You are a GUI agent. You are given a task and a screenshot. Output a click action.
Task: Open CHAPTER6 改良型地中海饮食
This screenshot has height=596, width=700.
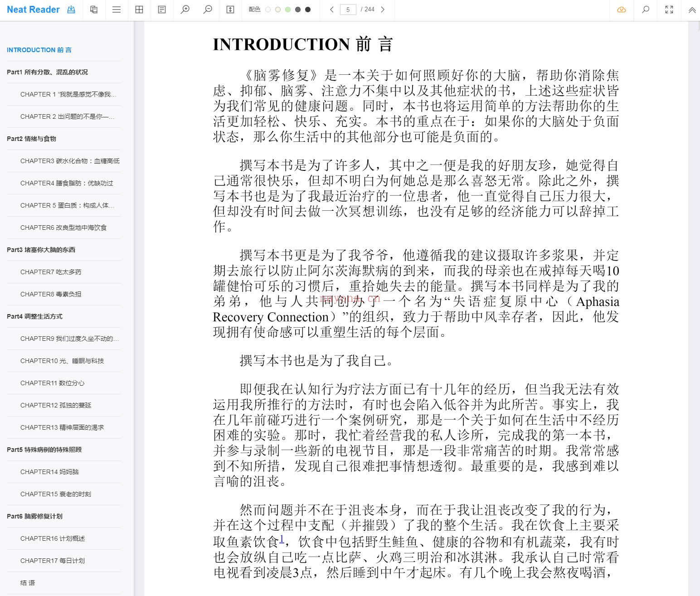[x=63, y=228]
